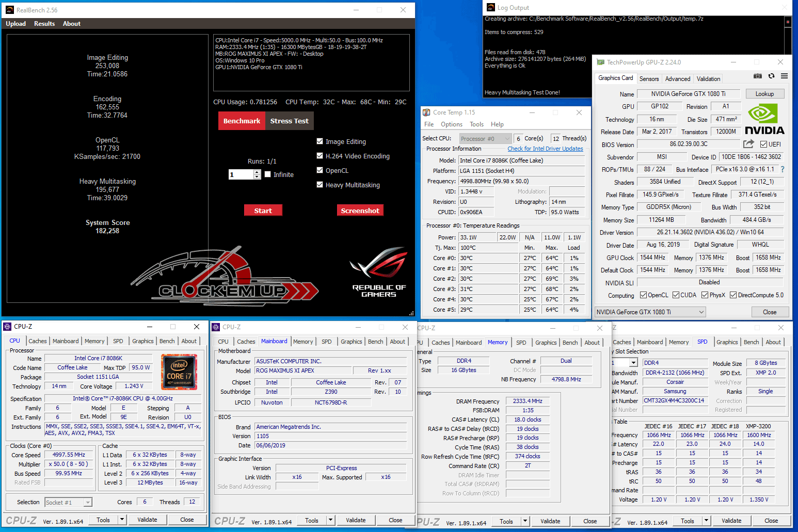The image size is (798, 532).
Task: Toggle the Infinite runs checkbox
Action: click(267, 174)
